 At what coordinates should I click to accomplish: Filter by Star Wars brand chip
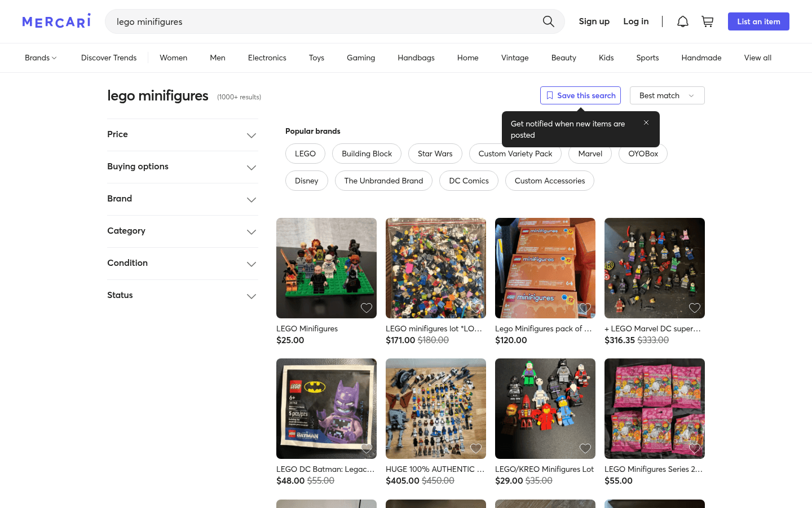click(435, 154)
